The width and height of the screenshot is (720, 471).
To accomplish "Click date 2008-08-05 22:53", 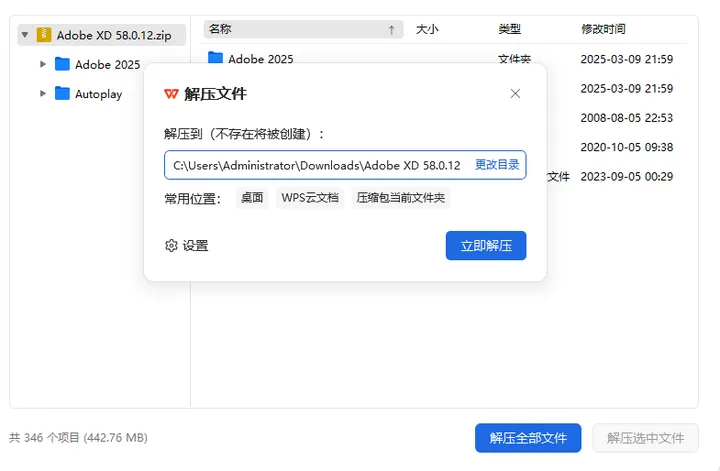I will pyautogui.click(x=627, y=118).
